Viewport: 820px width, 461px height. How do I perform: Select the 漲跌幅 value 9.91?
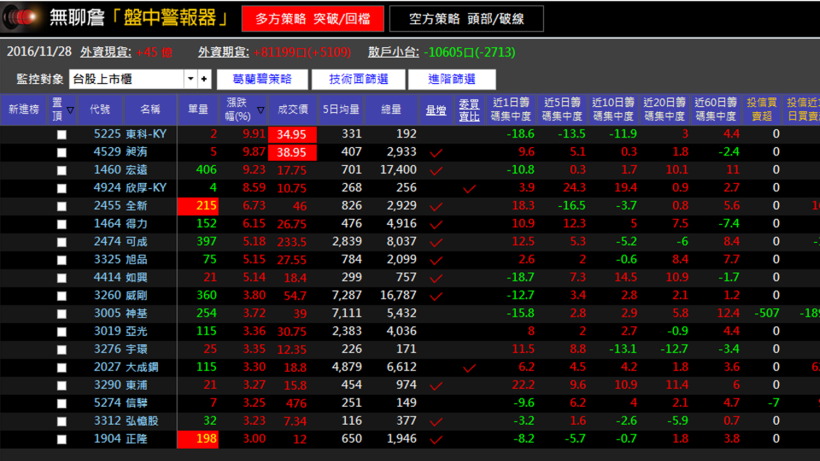(x=254, y=134)
